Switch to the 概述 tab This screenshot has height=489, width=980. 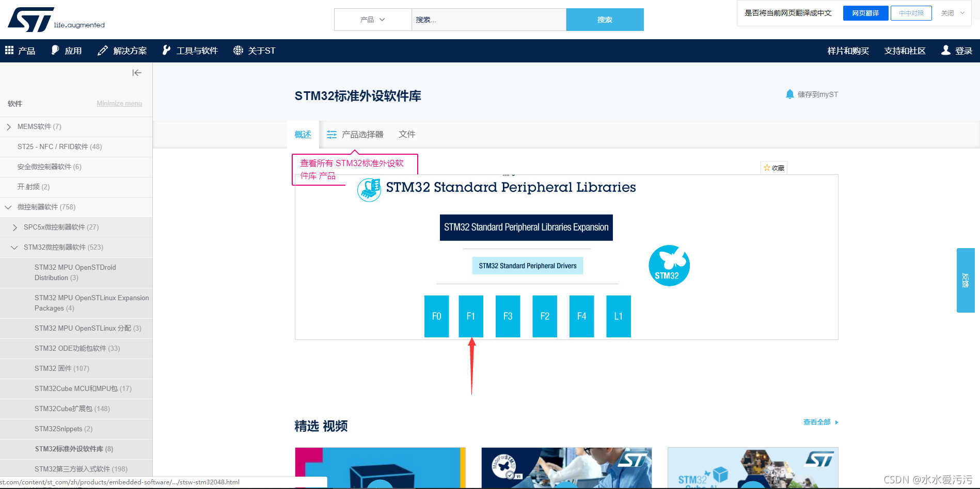303,134
